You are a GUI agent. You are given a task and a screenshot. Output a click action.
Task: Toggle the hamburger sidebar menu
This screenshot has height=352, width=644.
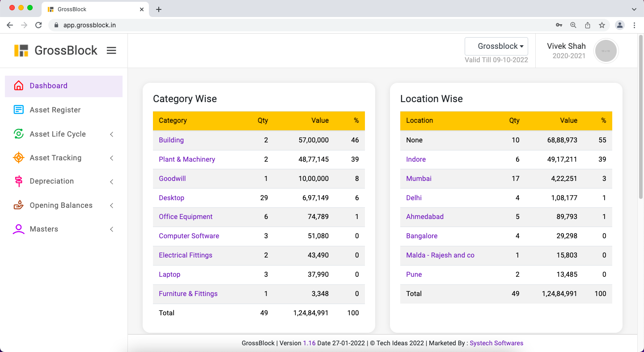[x=111, y=51]
